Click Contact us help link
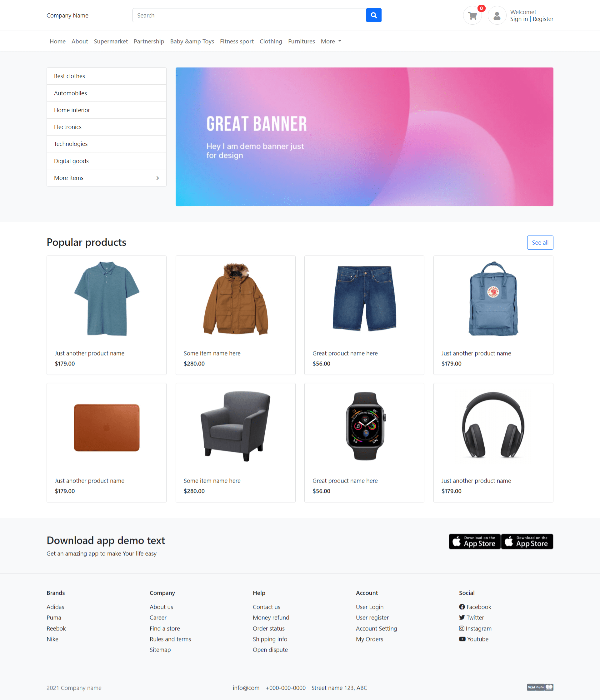 point(266,607)
